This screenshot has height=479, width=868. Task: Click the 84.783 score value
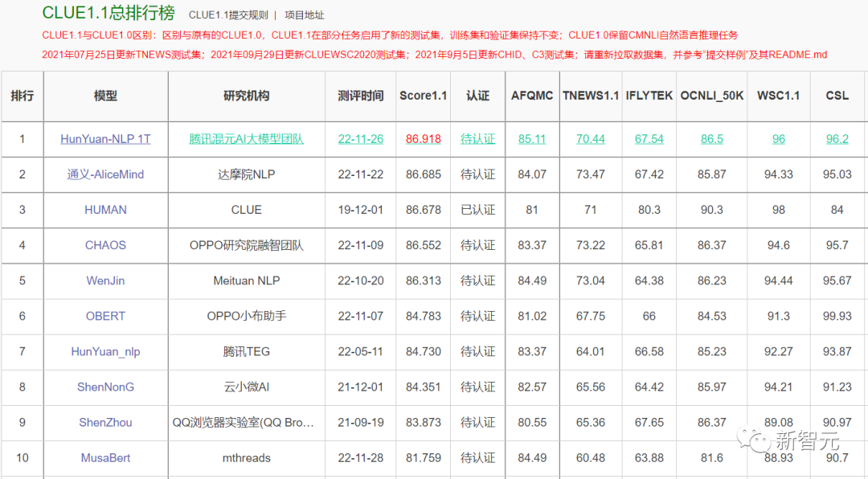423,316
